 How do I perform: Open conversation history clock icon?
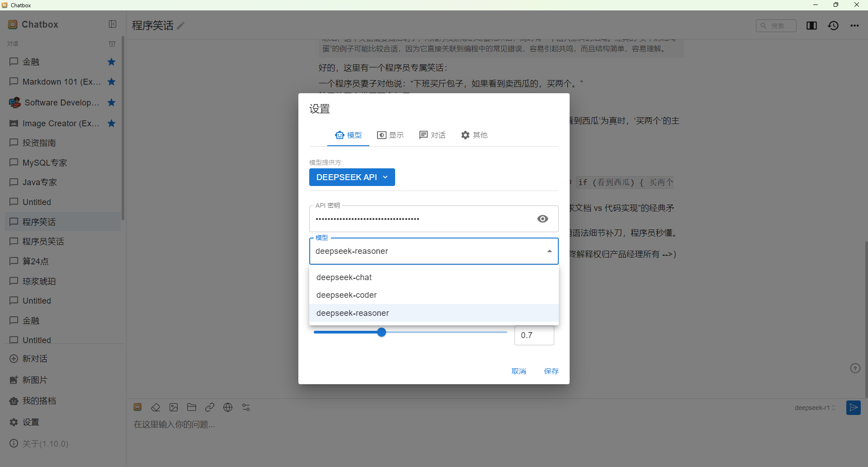coord(833,26)
